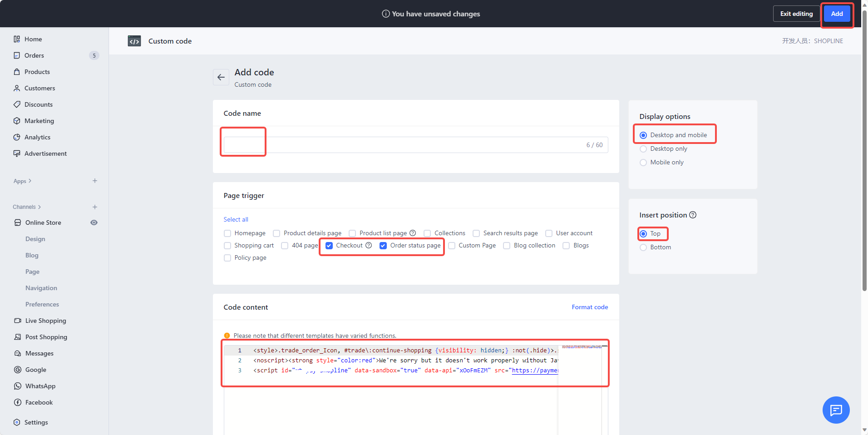Open the Navigation menu item

click(41, 288)
